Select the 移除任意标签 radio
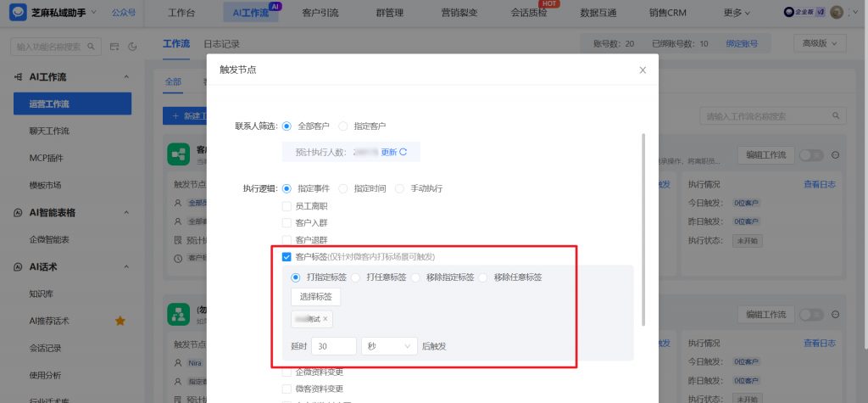 (x=483, y=277)
